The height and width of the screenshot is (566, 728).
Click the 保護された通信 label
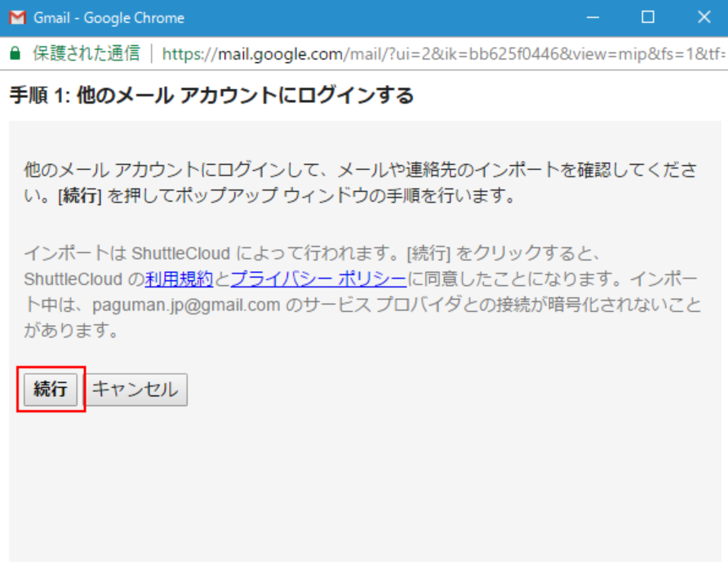click(87, 53)
